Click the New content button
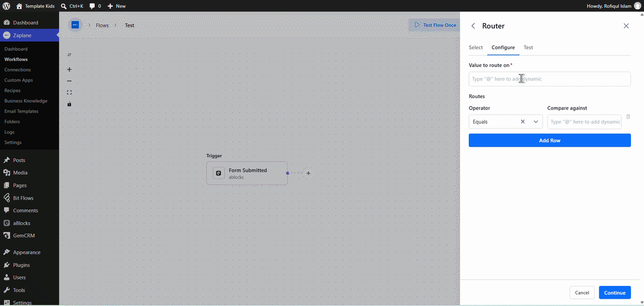Viewport: 644px width, 306px height. click(117, 6)
